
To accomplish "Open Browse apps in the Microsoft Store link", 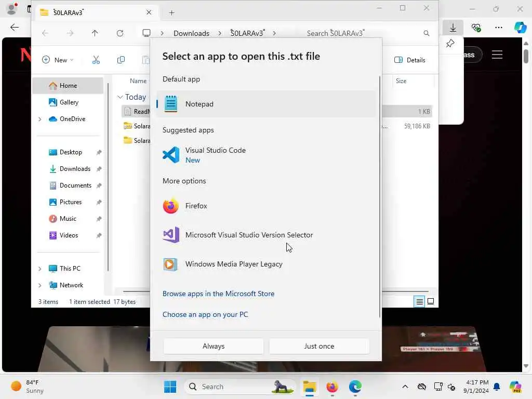I will [x=219, y=294].
